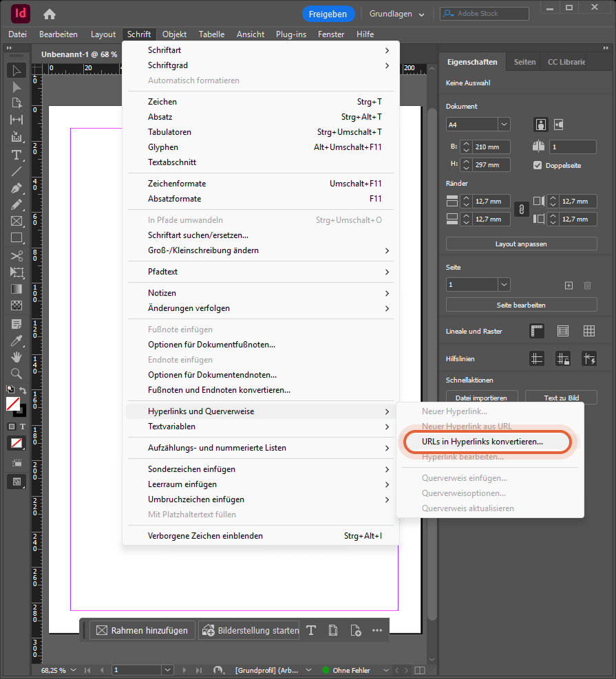Viewport: 616px width, 679px height.
Task: Open the Objekt menu
Action: 174,34
